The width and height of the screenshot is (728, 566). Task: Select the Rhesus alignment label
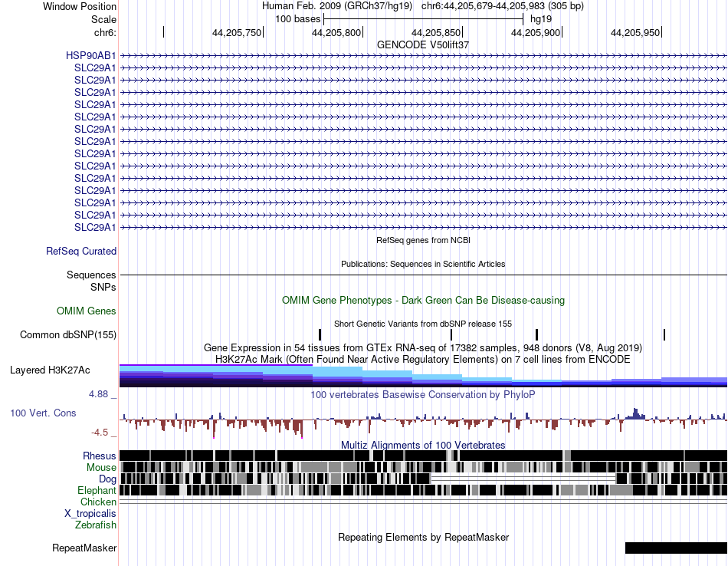pyautogui.click(x=100, y=456)
